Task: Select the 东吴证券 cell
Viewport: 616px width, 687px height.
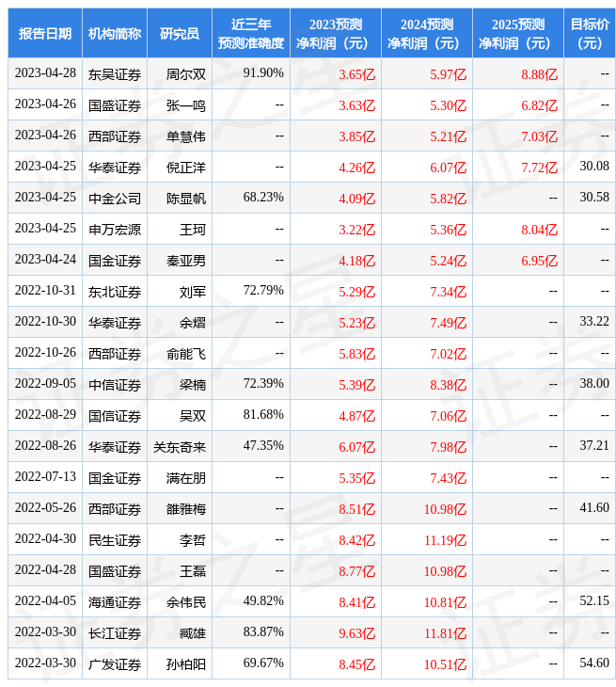Action: [x=115, y=74]
